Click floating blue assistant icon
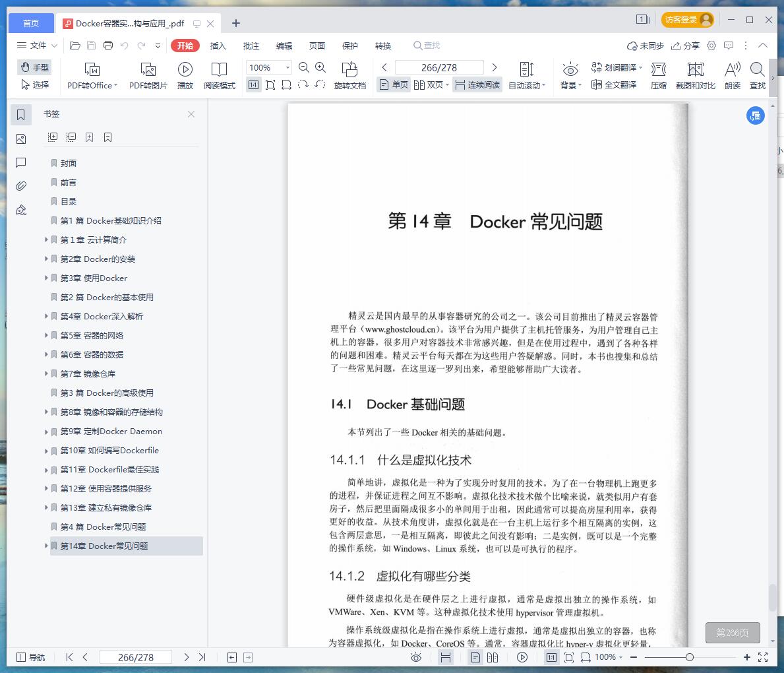784x673 pixels. [756, 115]
